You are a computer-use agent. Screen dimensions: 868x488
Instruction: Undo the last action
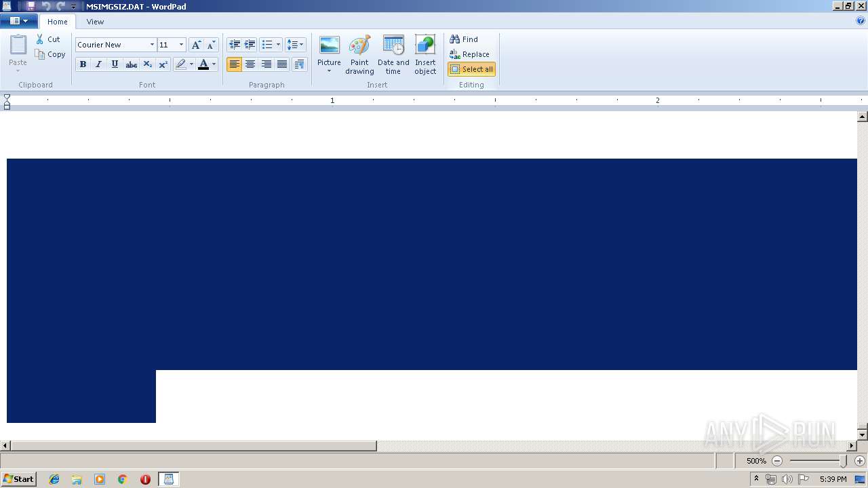point(46,6)
